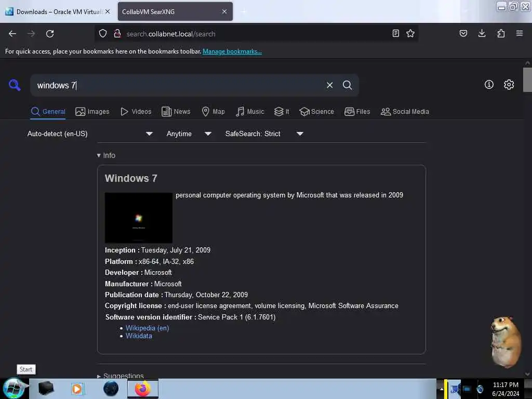Click the forward navigation arrow
Screen dimensions: 532x399
click(31, 34)
